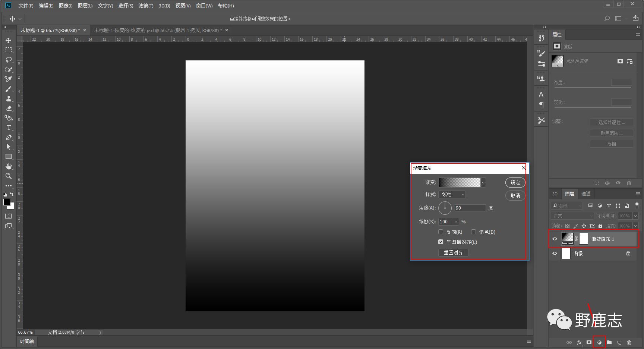Enable the 仿色(D) dither checkbox

474,232
